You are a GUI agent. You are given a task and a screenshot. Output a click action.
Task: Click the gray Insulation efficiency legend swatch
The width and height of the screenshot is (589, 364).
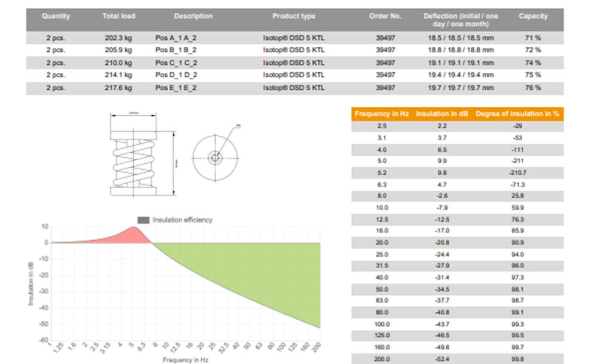(143, 220)
